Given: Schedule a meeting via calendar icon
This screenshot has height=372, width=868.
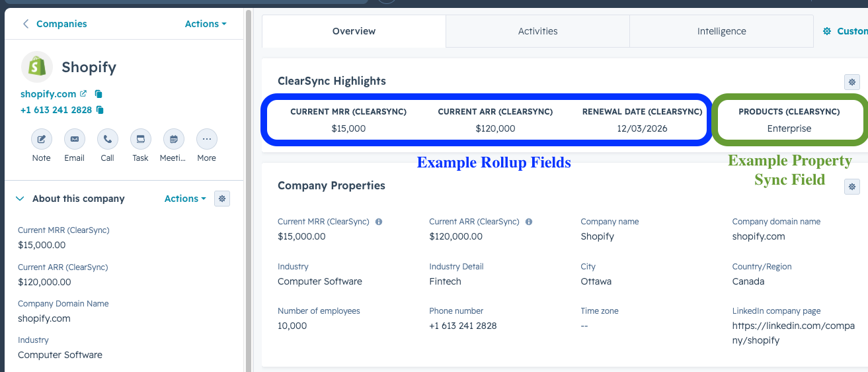Looking at the screenshot, I should click(173, 139).
